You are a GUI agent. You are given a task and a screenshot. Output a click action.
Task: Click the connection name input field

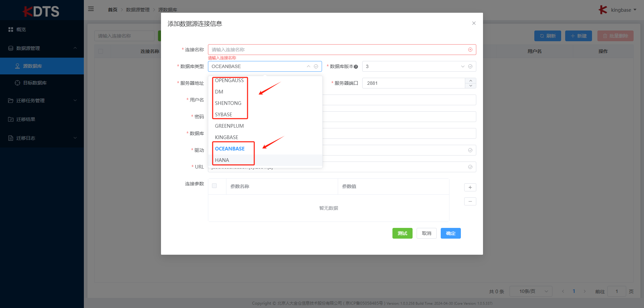coord(335,50)
